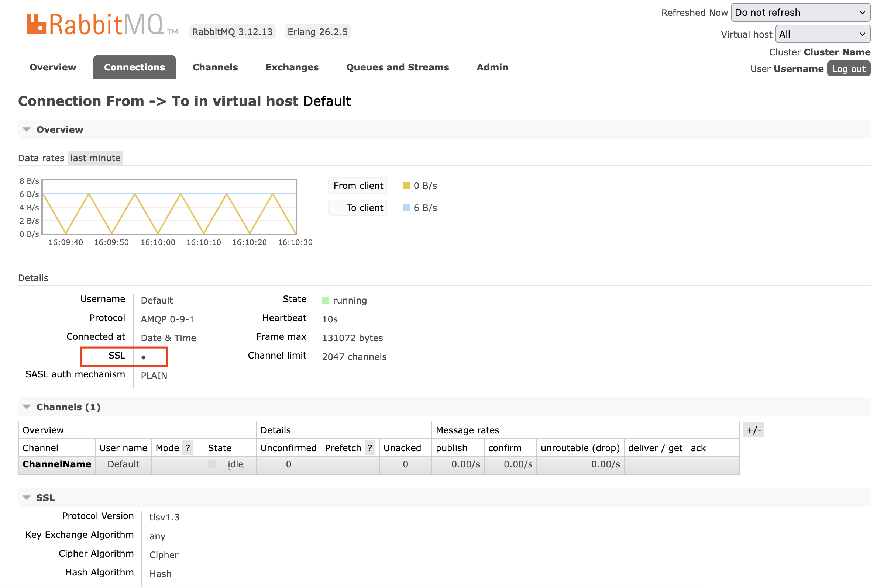Toggle the To client rate legend
The image size is (877, 588).
click(357, 207)
